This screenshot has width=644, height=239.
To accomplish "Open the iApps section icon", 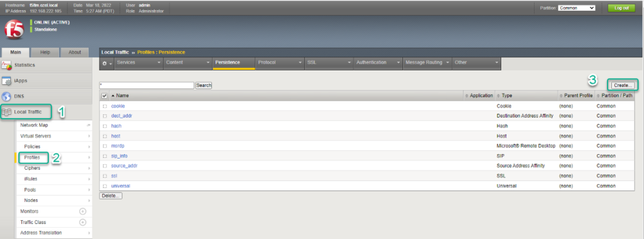I will (6, 81).
